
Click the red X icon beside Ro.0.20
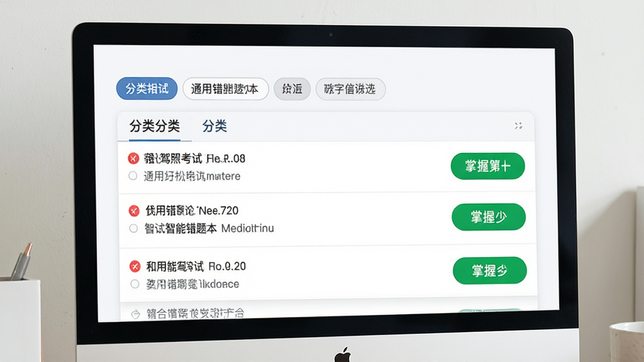point(135,266)
